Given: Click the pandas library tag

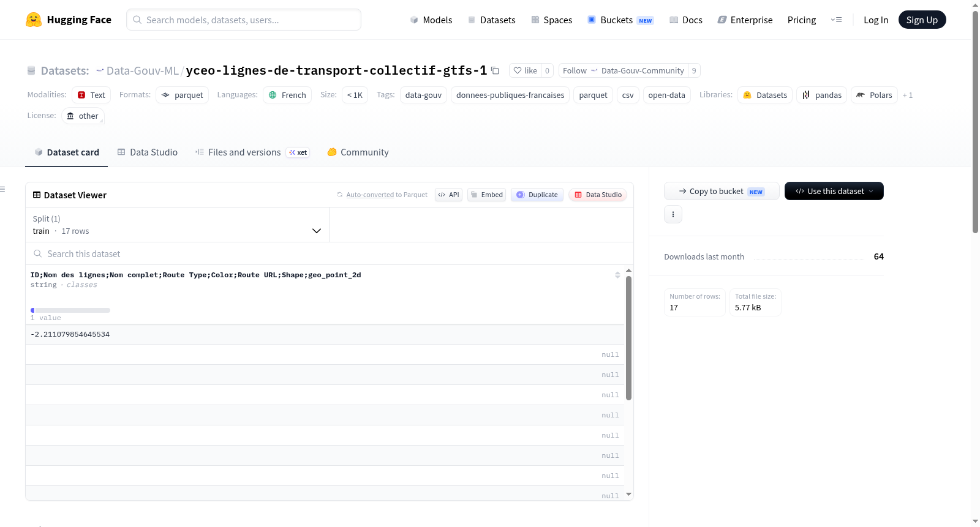Looking at the screenshot, I should pyautogui.click(x=821, y=95).
